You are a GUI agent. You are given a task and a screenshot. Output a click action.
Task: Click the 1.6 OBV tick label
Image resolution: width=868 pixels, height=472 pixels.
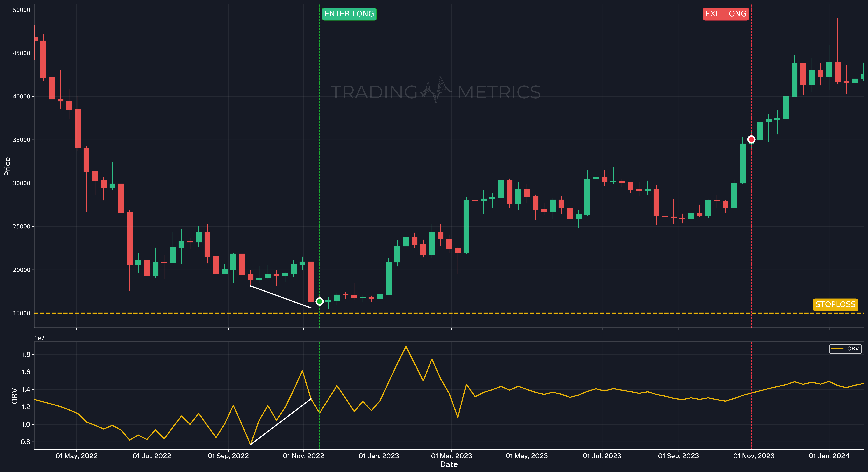(x=26, y=372)
